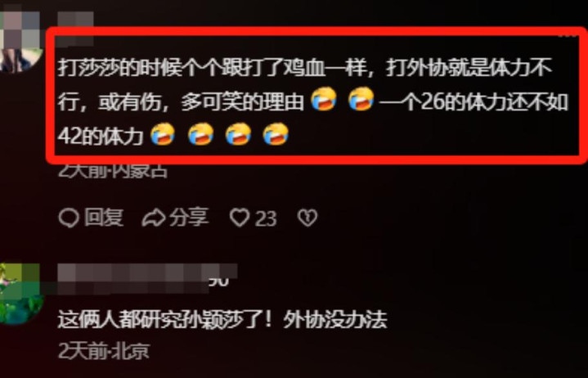This screenshot has height=378, width=588.
Task: Click the 2天前·北京 timestamp
Action: click(104, 351)
